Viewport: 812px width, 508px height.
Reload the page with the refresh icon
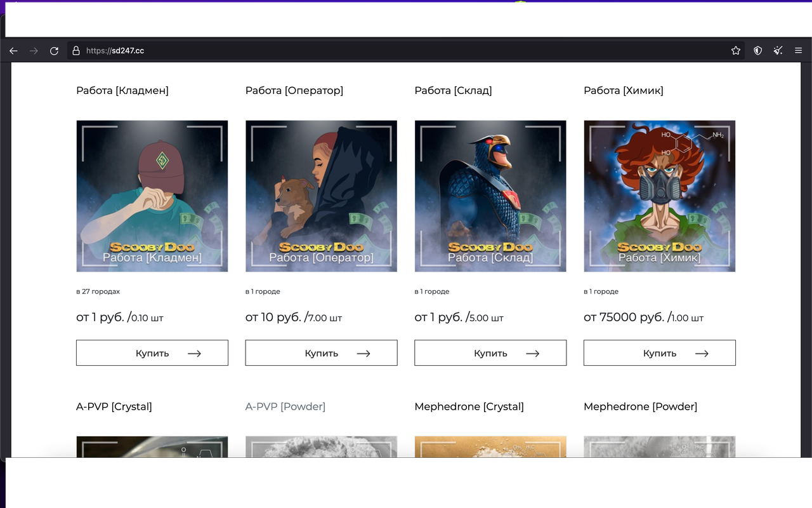pyautogui.click(x=54, y=51)
